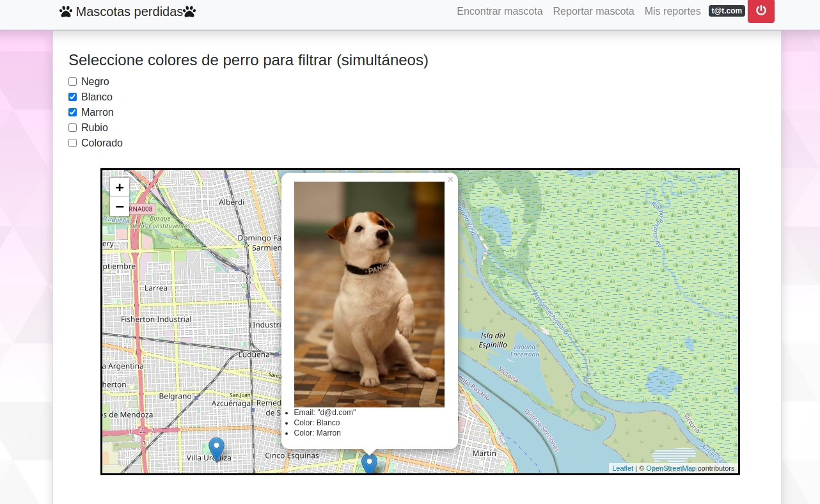Click the t@t.com user badge
This screenshot has height=504, width=820.
(727, 11)
